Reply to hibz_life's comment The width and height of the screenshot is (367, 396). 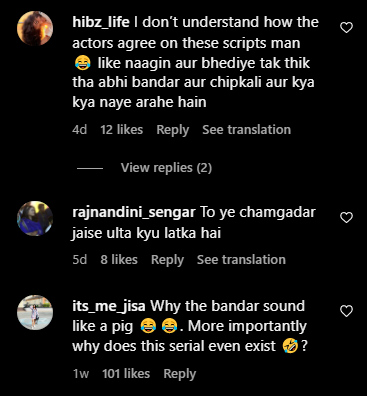tap(173, 130)
